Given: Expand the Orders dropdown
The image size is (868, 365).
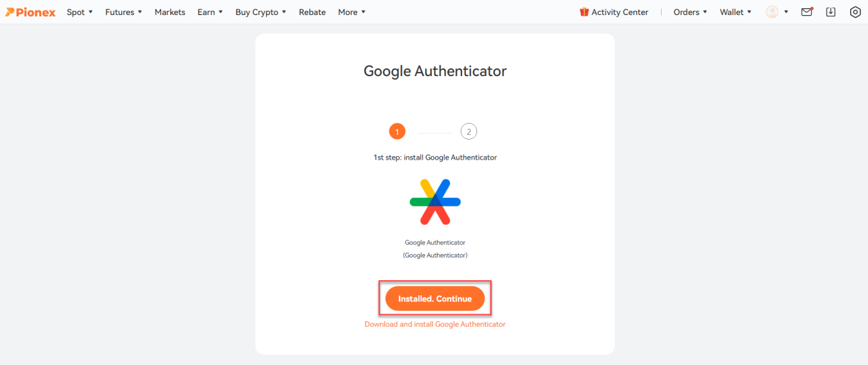Looking at the screenshot, I should pyautogui.click(x=690, y=12).
